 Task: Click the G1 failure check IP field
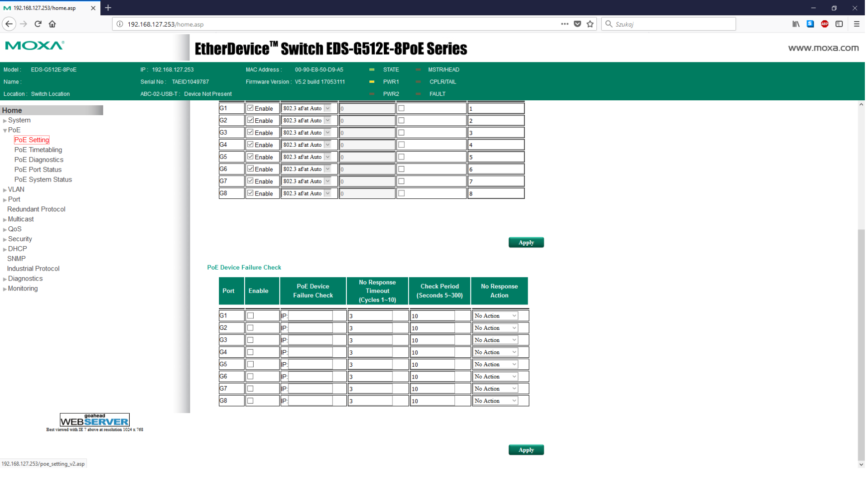(x=311, y=317)
